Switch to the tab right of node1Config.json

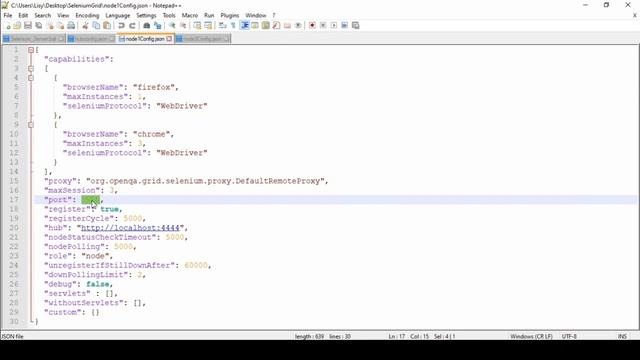[203, 39]
